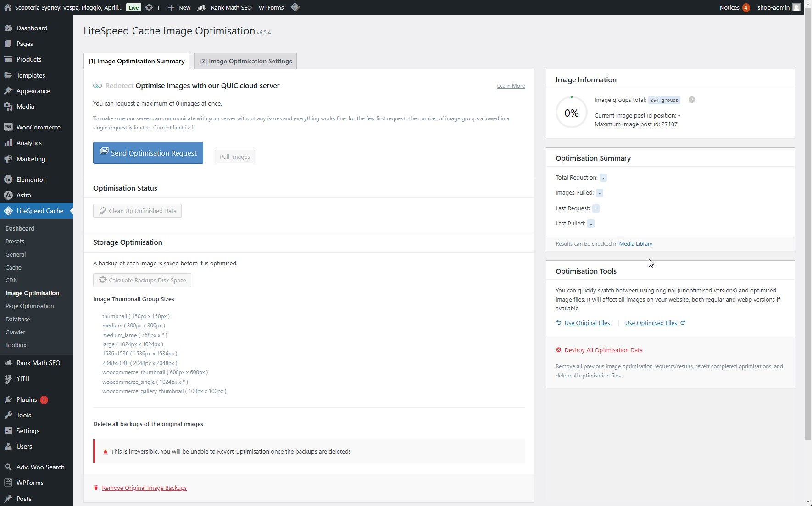Click Calculate Backups Disk Space button
Screen dimensions: 812x506
(142, 280)
